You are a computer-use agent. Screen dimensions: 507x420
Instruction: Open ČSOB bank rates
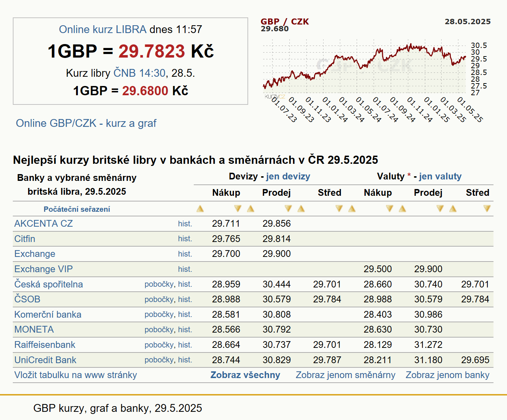point(27,299)
